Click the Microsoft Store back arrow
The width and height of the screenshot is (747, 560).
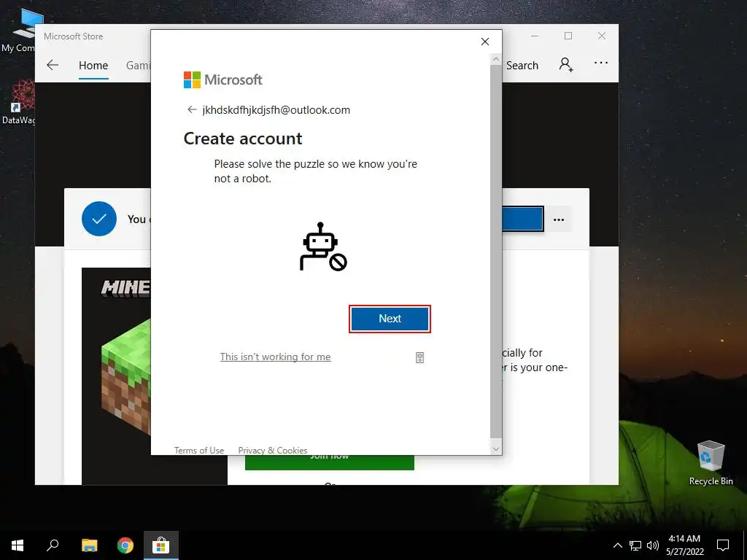(53, 65)
